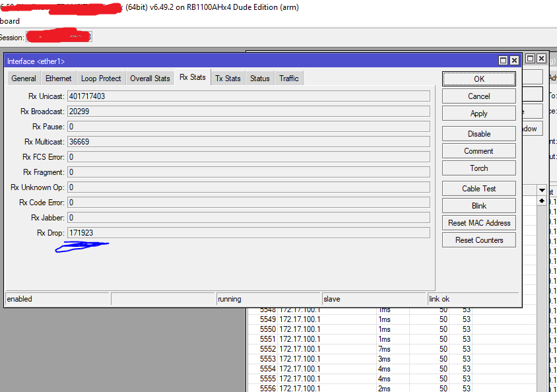This screenshot has height=392, width=557.
Task: Disable the ether1 interface
Action: click(479, 134)
